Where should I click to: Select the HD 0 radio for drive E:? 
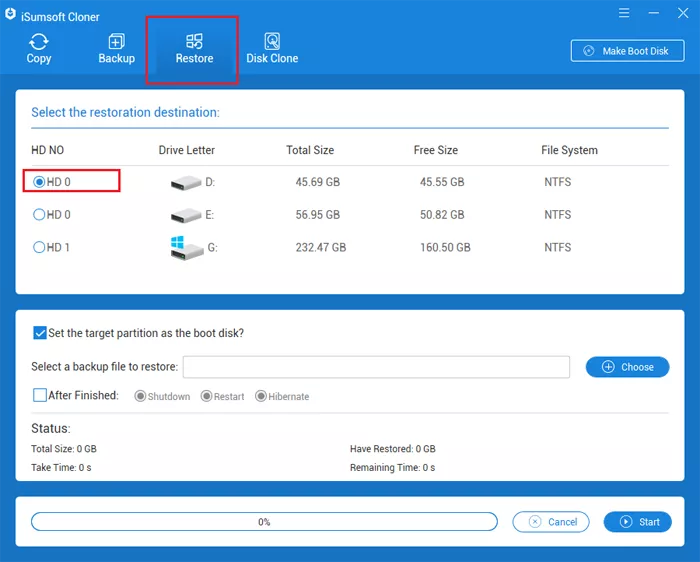tap(40, 215)
